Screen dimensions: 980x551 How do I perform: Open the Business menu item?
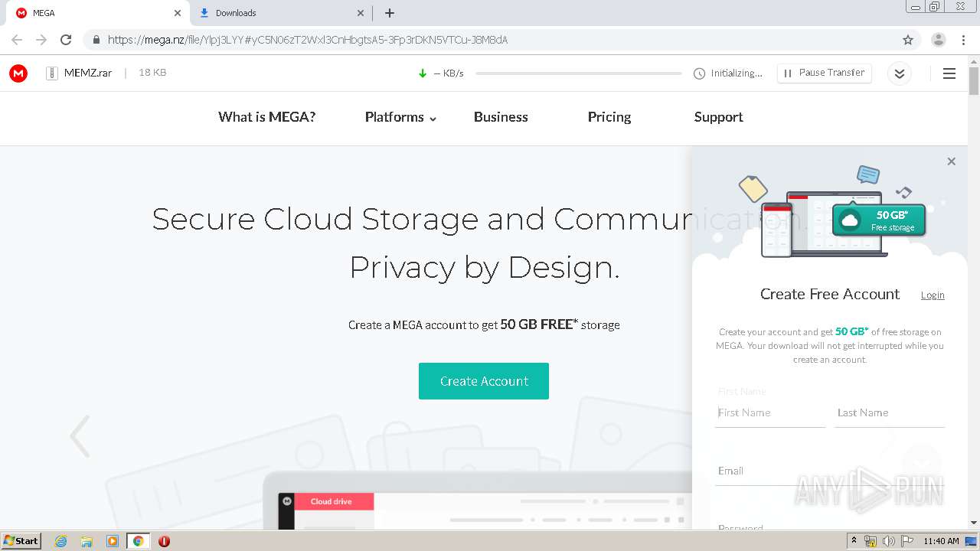[x=501, y=117]
